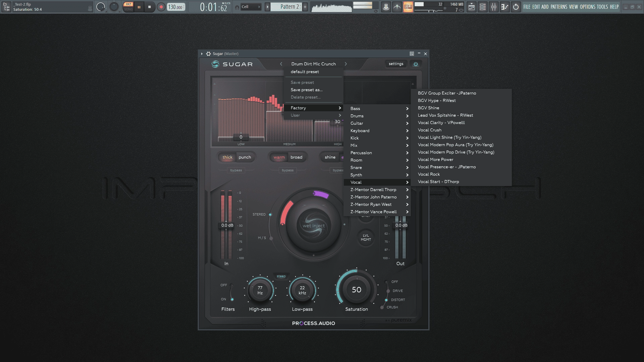Click the circular undo arrow icon in toolbar
The width and height of the screenshot is (644, 362).
pyautogui.click(x=516, y=7)
